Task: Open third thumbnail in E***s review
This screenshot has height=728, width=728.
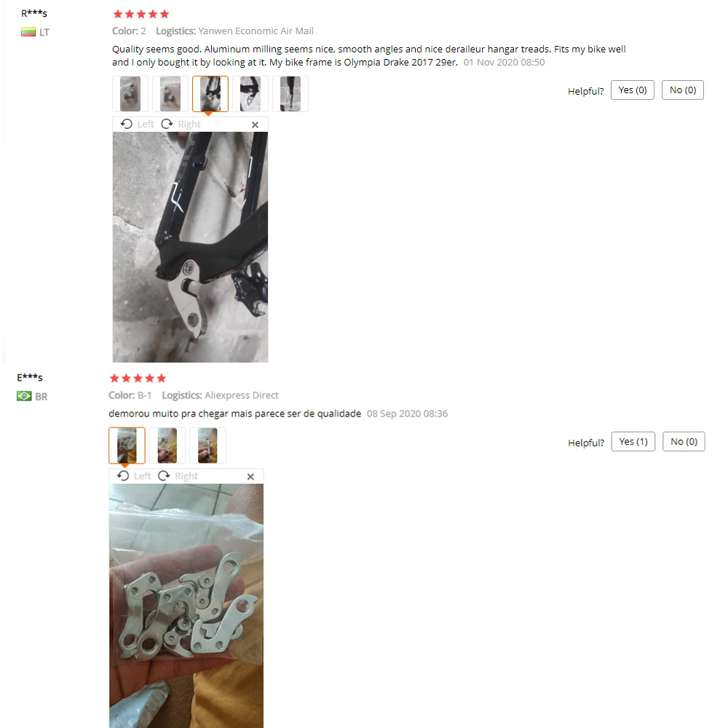Action: (x=207, y=446)
